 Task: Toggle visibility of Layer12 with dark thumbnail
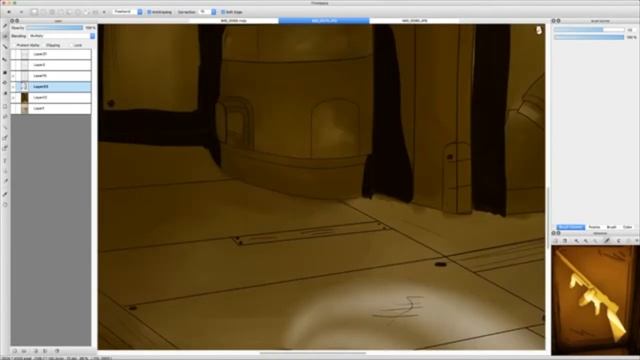(x=13, y=98)
